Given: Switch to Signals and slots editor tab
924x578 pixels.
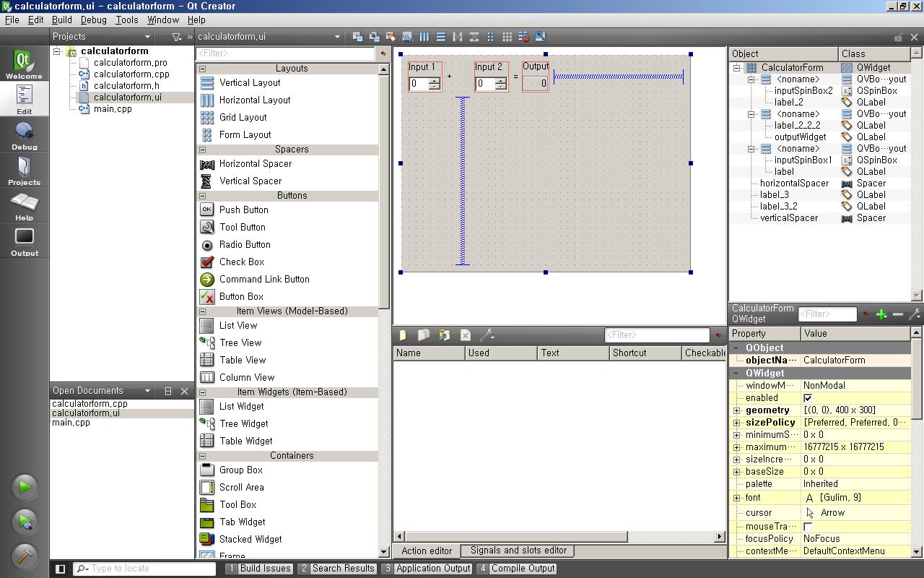Looking at the screenshot, I should [x=518, y=551].
